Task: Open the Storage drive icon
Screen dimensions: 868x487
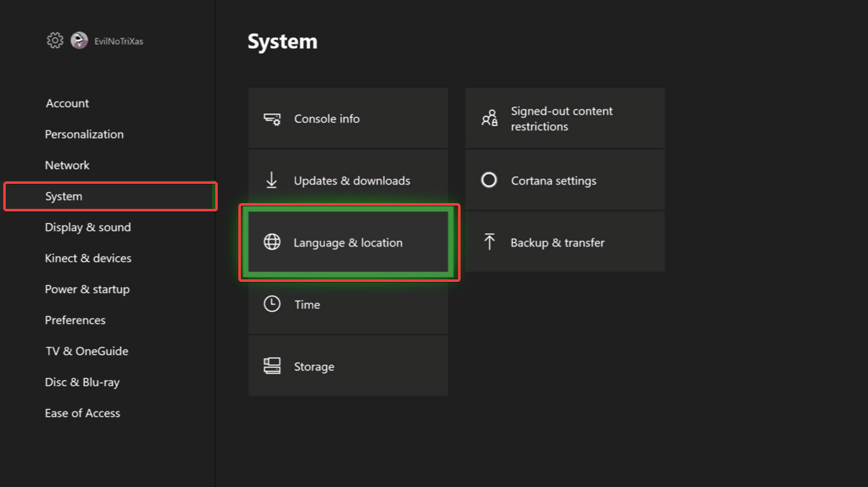Action: (x=272, y=366)
